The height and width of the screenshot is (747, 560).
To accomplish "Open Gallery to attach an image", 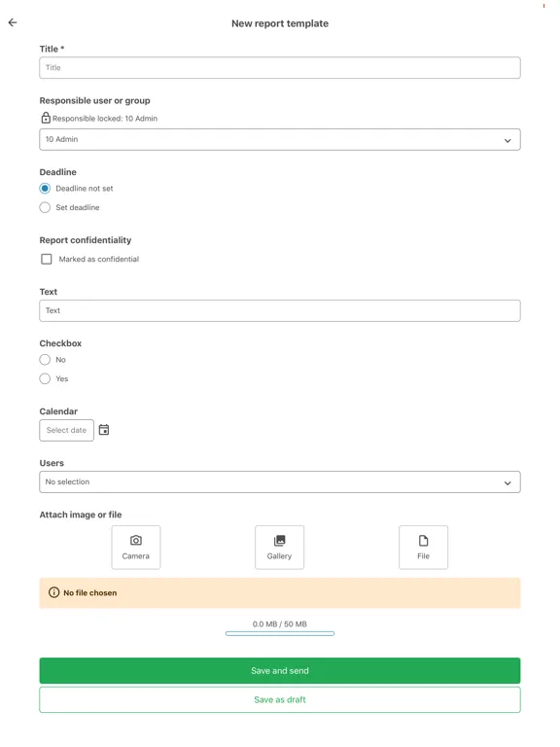I will point(280,548).
